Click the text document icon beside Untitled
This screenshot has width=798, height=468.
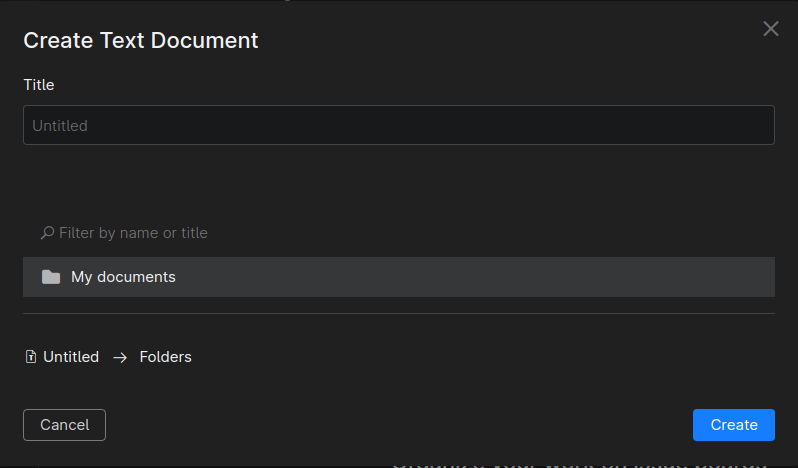coord(31,357)
